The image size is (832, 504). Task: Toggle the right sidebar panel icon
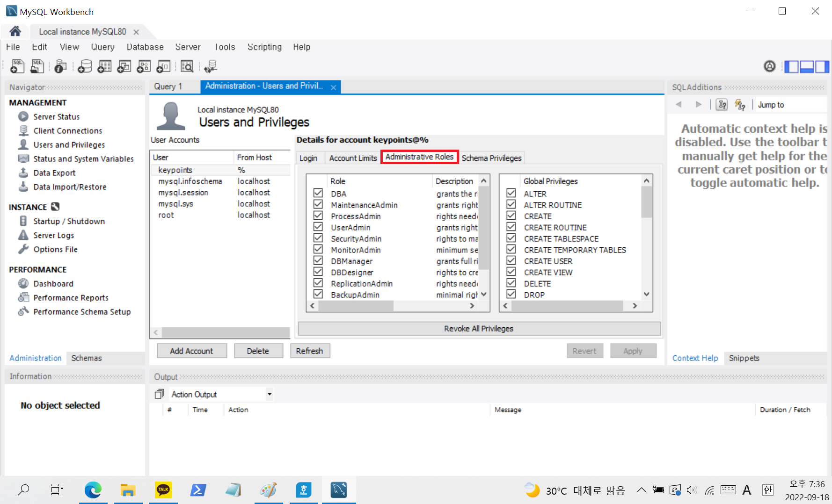tap(822, 67)
